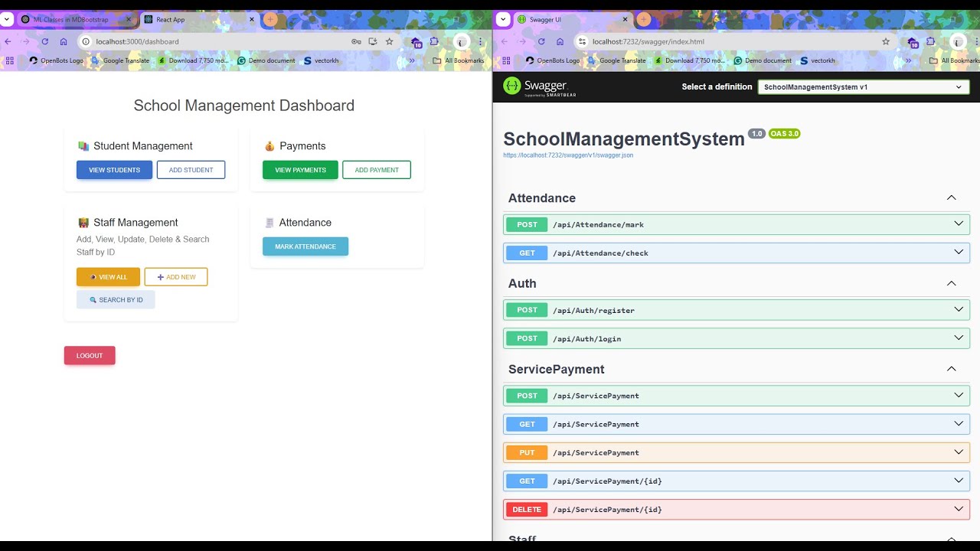Open the vectorkh bookmark in the Swagger window
The width and height of the screenshot is (980, 551).
click(x=817, y=60)
